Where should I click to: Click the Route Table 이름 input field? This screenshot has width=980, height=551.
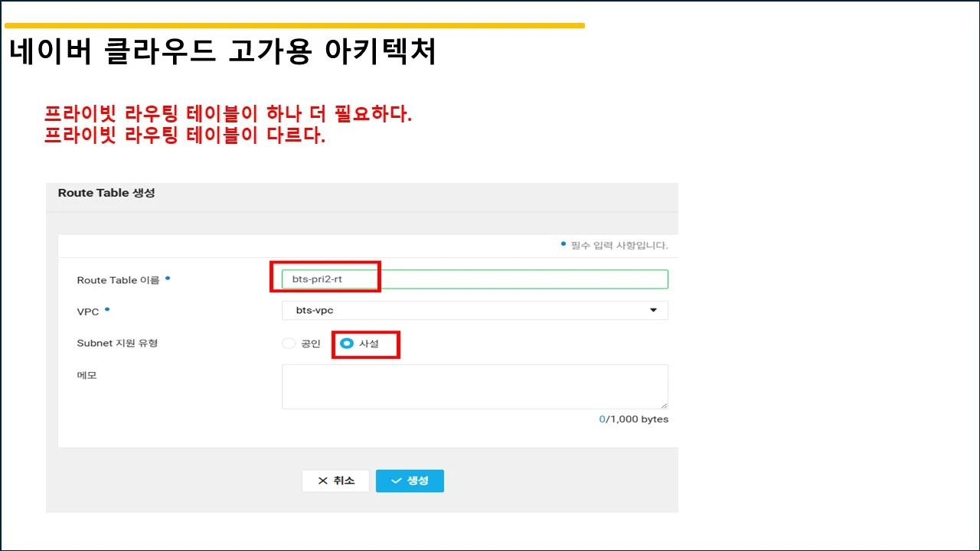tap(475, 279)
